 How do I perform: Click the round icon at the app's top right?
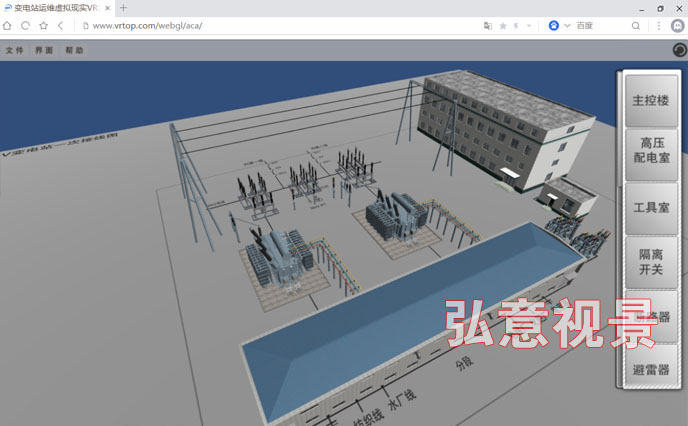679,49
